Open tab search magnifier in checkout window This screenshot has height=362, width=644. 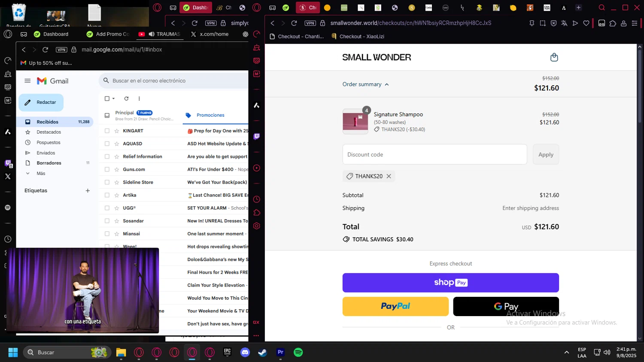coord(601,8)
